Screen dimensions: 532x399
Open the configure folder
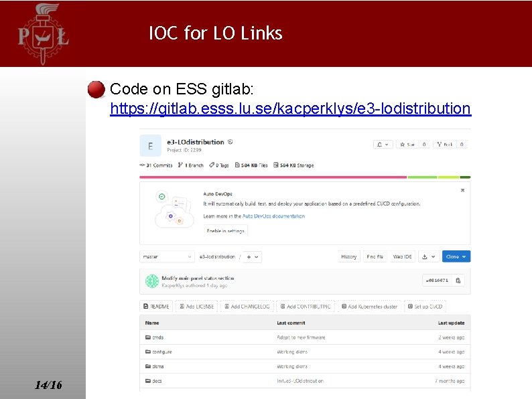tap(162, 352)
